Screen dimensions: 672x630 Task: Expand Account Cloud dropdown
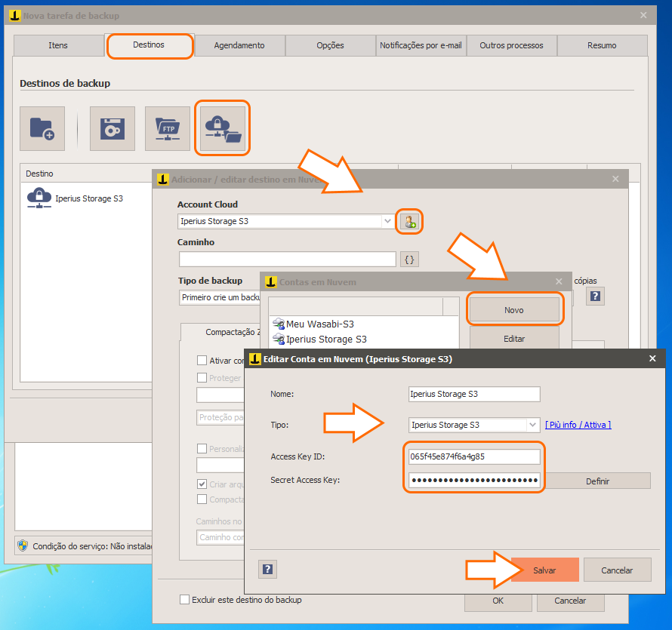point(387,221)
